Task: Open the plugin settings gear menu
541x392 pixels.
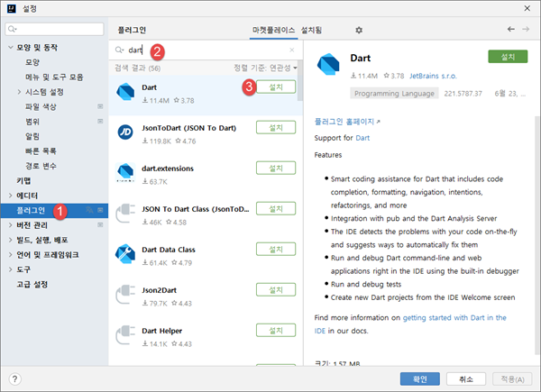Action: 359,30
